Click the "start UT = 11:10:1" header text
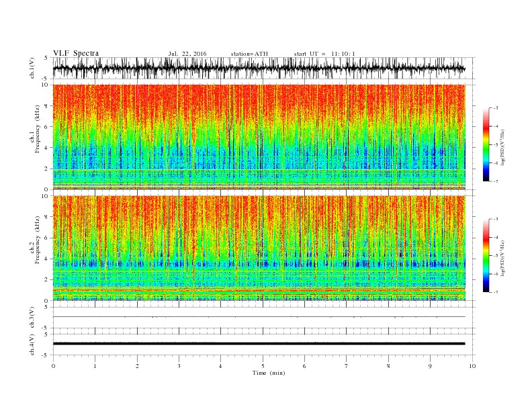The height and width of the screenshot is (411, 532). (x=324, y=54)
